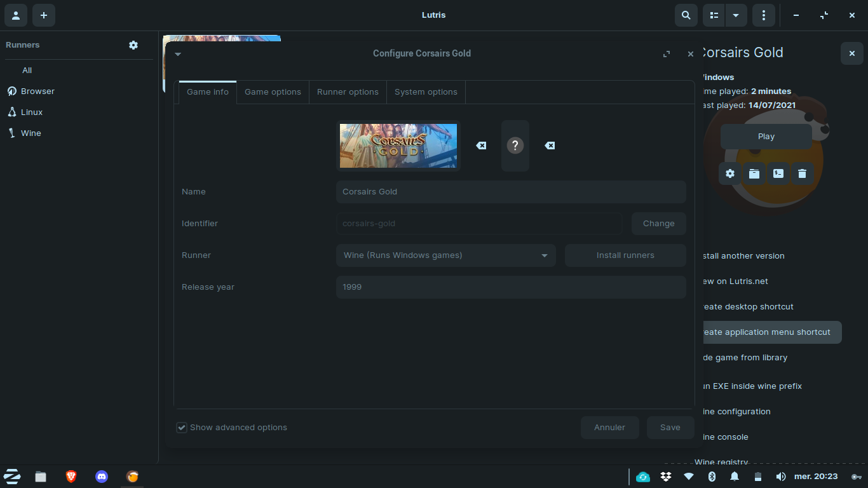Click the add game plus icon
Viewport: 868px width, 488px height.
click(44, 15)
